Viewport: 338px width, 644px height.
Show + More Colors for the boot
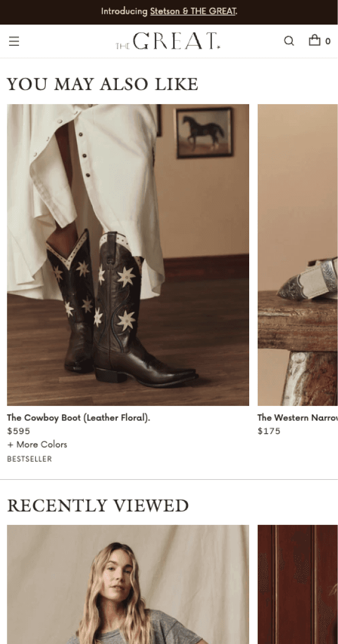click(37, 444)
